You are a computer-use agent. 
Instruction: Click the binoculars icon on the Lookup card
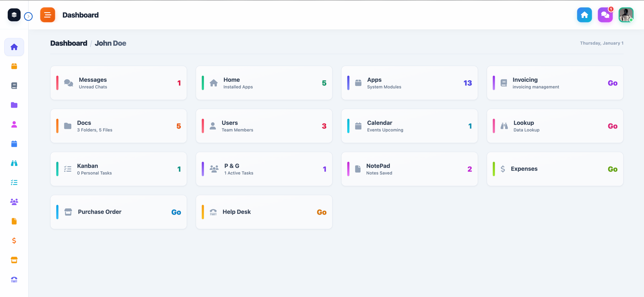click(504, 126)
